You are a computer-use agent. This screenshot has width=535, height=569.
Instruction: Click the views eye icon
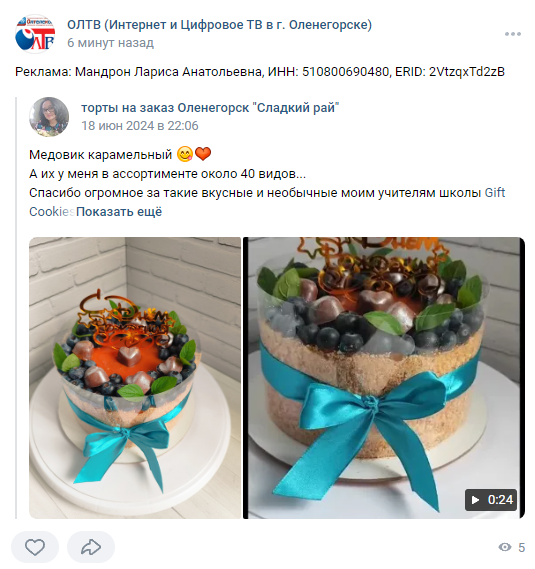pyautogui.click(x=505, y=547)
